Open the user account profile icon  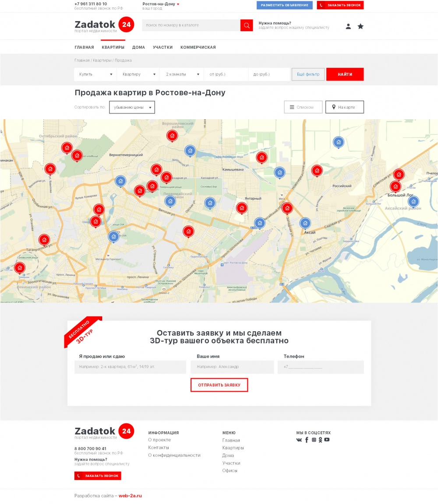tap(348, 26)
